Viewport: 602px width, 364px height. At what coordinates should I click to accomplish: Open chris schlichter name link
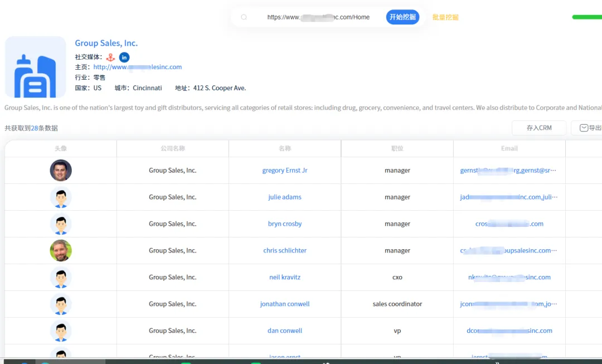[x=285, y=250]
